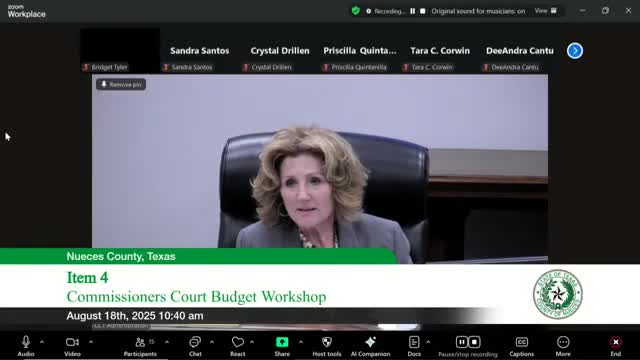
Task: Minimize the Zoom window
Action: click(582, 11)
